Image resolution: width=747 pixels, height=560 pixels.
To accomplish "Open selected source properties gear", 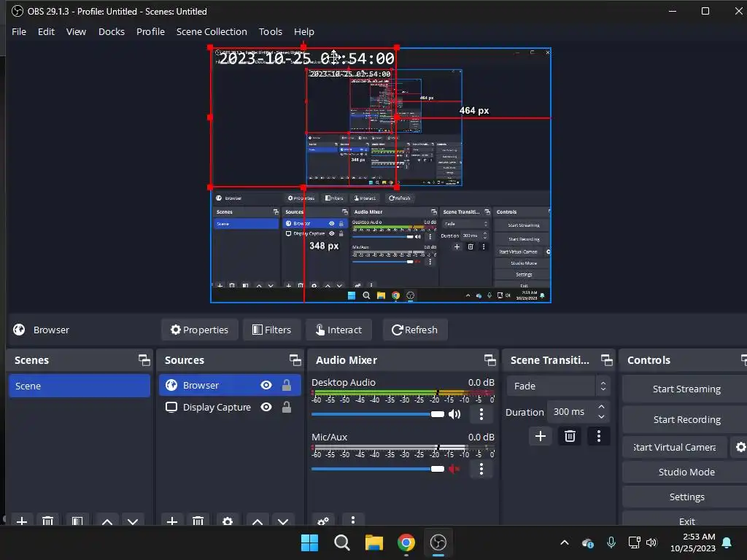I will pos(228,521).
